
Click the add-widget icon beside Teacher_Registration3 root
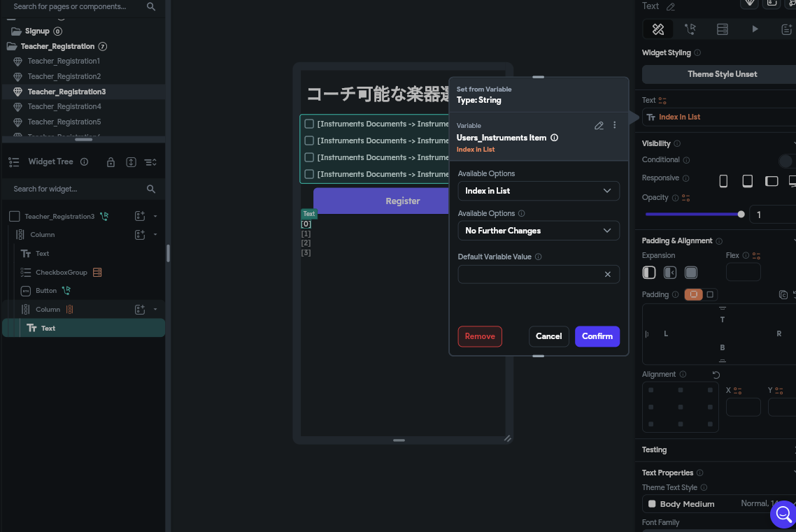pyautogui.click(x=140, y=217)
